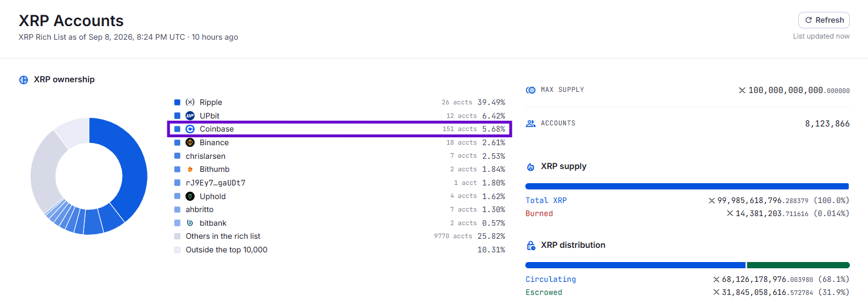Viewport: 868px width, 304px height.
Task: Click the 39.49% Ripple percentage
Action: [x=491, y=102]
